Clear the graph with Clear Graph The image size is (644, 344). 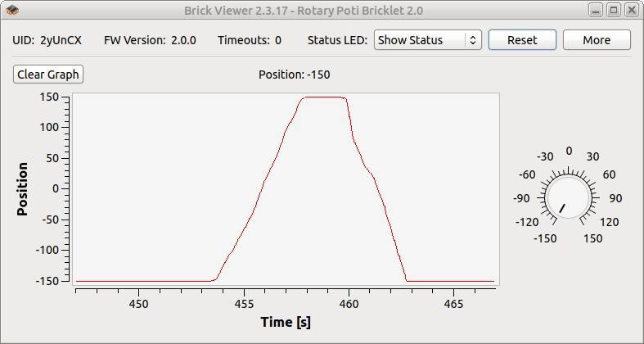(48, 75)
